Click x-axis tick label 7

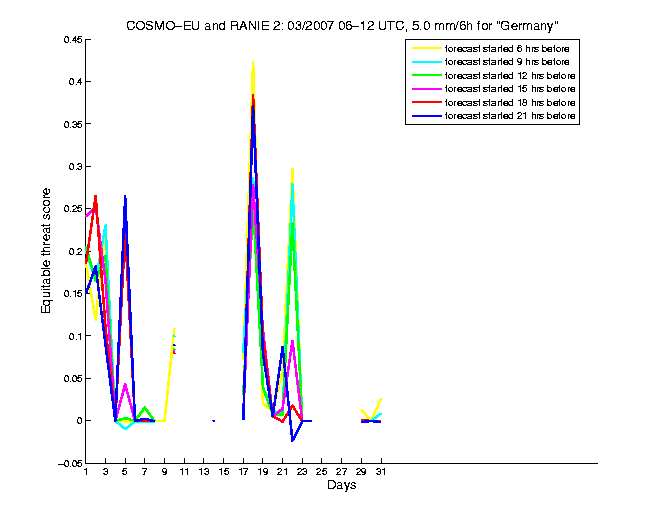145,472
